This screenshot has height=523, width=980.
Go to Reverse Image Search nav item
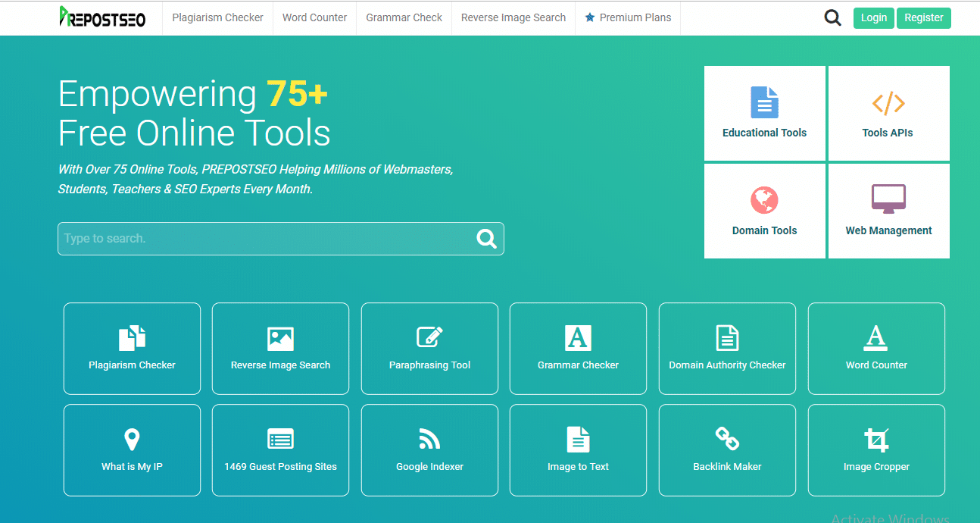click(x=513, y=17)
